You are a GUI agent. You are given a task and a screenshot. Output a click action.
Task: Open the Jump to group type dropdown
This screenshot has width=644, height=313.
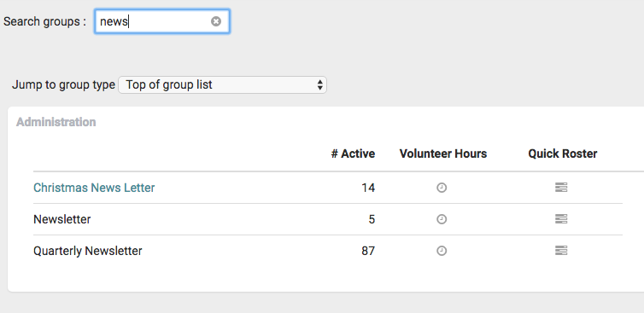tap(222, 85)
